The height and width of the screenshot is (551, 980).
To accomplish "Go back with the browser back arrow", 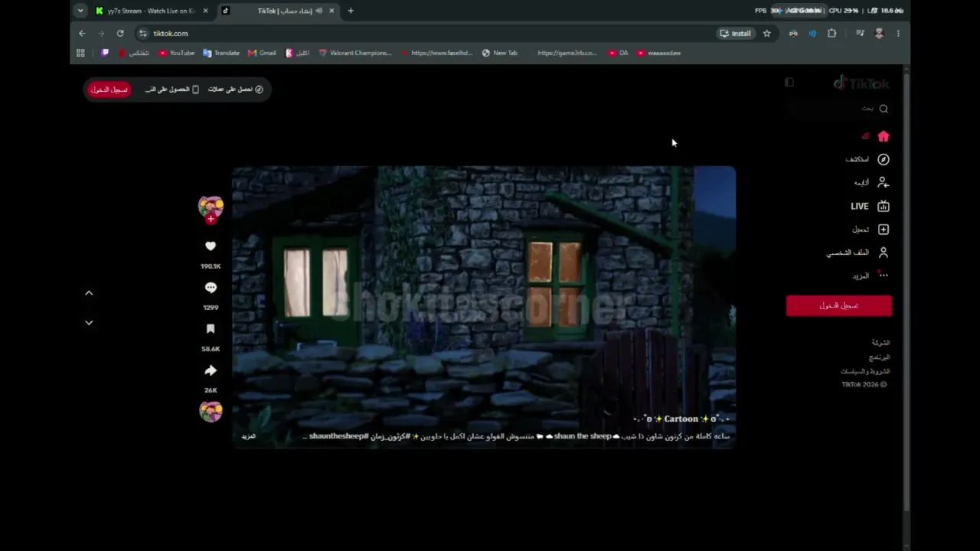I will pos(82,34).
